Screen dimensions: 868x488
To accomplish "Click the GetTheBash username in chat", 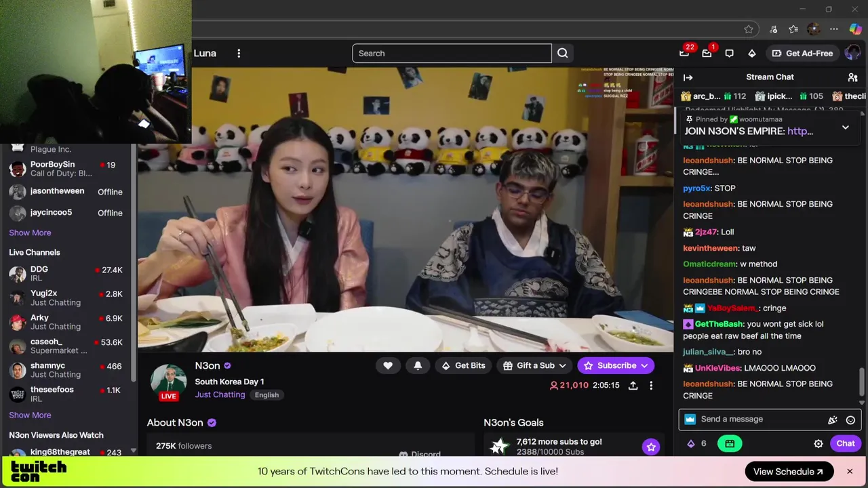I will (719, 324).
